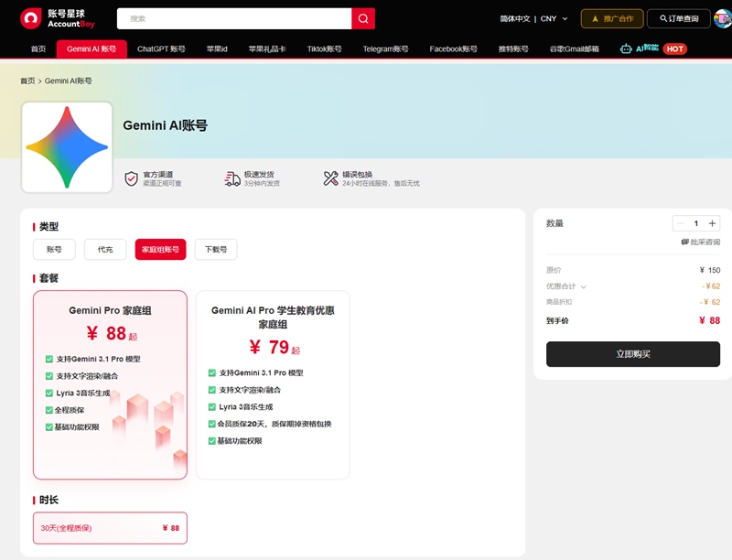This screenshot has height=560, width=732.
Task: Increase quantity with the plus button
Action: (x=713, y=223)
